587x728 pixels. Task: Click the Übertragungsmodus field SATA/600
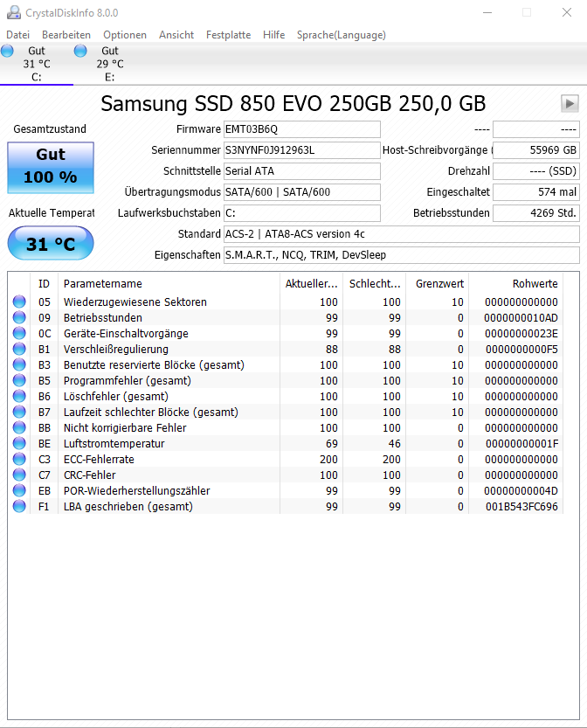click(302, 191)
